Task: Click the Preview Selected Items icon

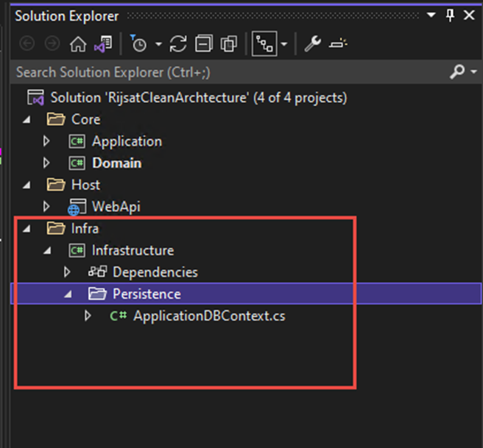Action: (338, 45)
